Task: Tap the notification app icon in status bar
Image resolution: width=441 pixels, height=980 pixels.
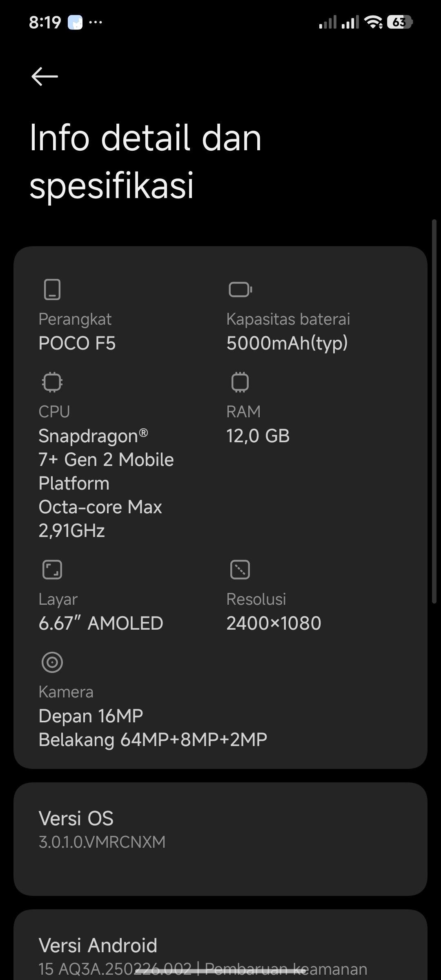Action: [75, 22]
